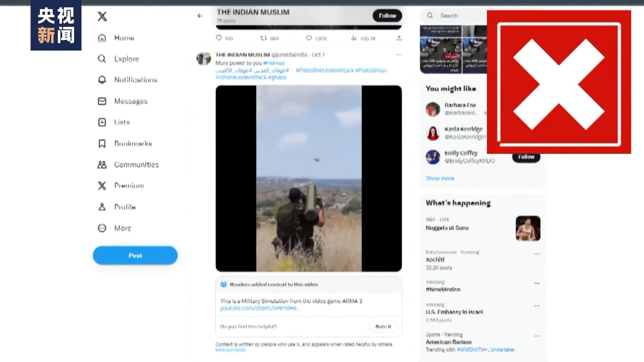Screen dimensions: 644x362
Task: Like the post with heart icon
Action: point(309,38)
